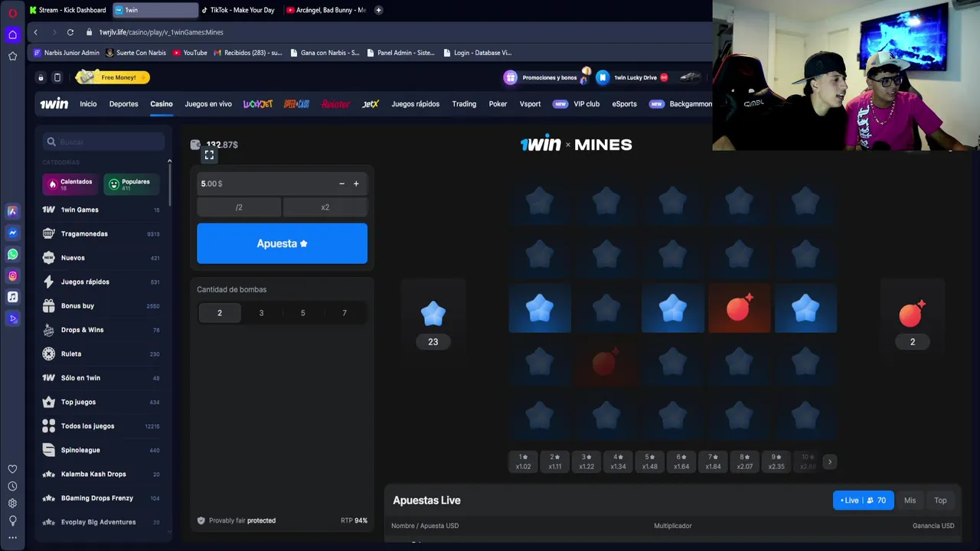Screen dimensions: 980x551
Task: Open a new browser tab with plus
Action: 378,10
